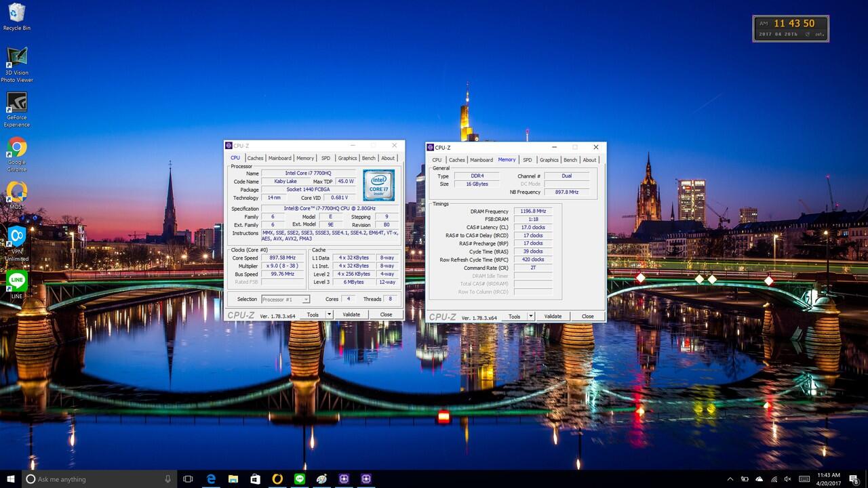This screenshot has width=868, height=488.
Task: Switch to LINE on the taskbar
Action: pos(300,479)
